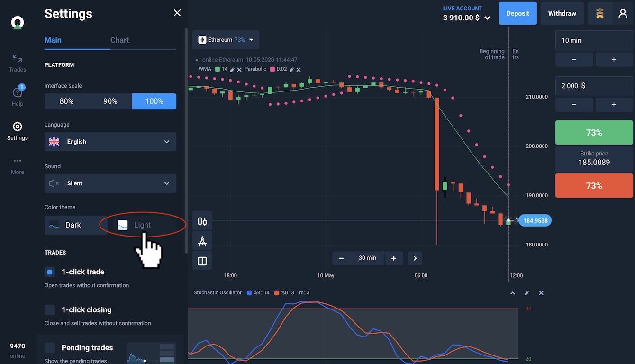Enable the 1-click closing checkbox
635x364 pixels.
click(x=50, y=310)
